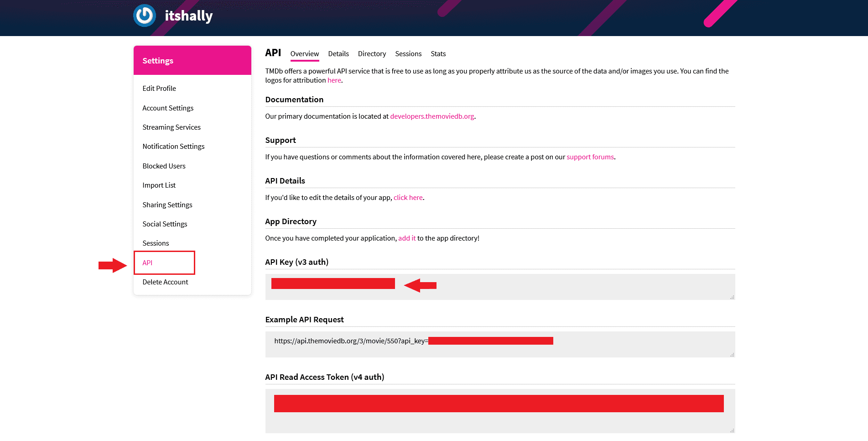Select the Sessions tab in API header

(408, 54)
